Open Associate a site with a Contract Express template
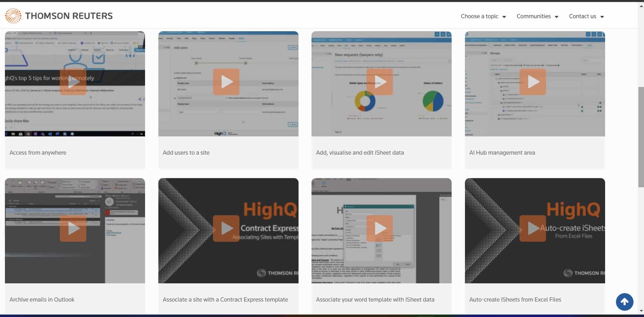Image resolution: width=644 pixels, height=317 pixels. [x=225, y=299]
